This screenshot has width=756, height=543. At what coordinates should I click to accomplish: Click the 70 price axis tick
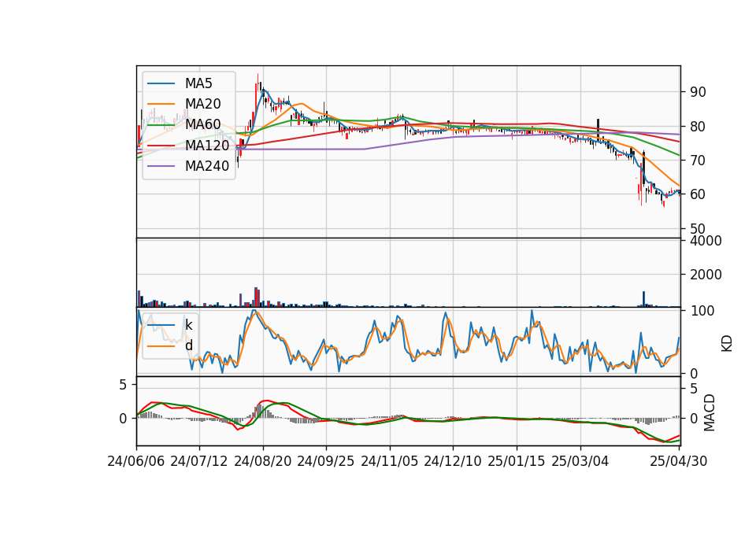click(x=698, y=161)
